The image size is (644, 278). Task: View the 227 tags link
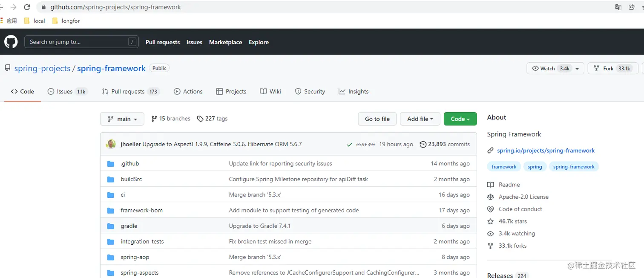(212, 119)
